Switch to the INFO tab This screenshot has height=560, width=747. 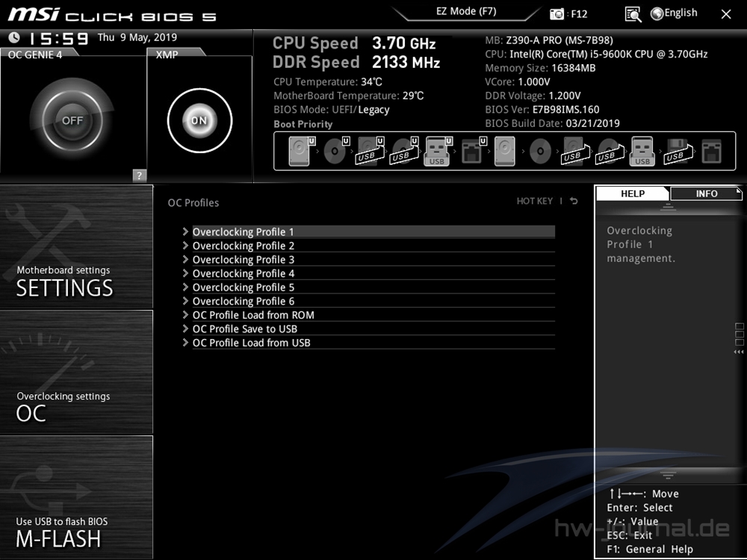coord(706,193)
